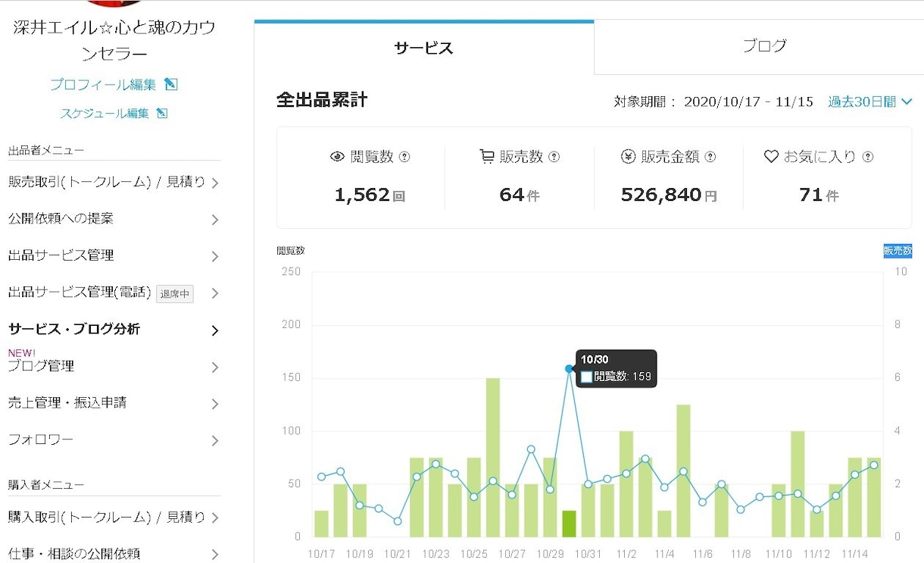Open the help icon for 閲覧数
The image size is (924, 563).
[404, 157]
